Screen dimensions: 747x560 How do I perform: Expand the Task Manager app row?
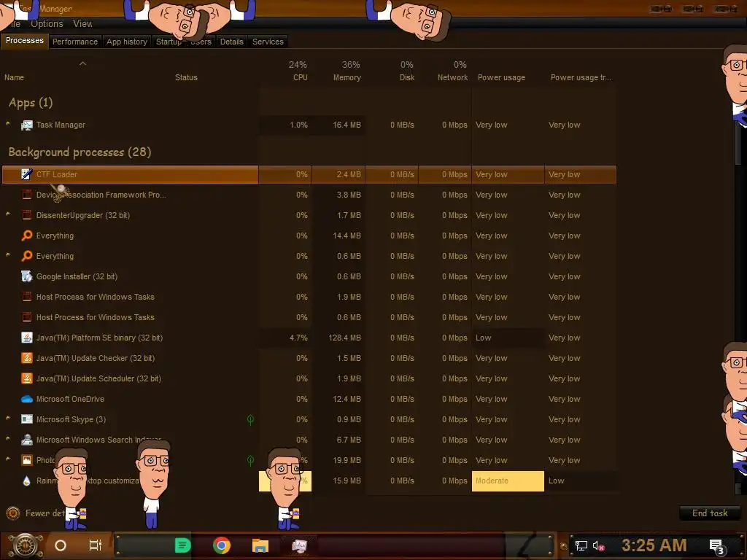pyautogui.click(x=8, y=124)
